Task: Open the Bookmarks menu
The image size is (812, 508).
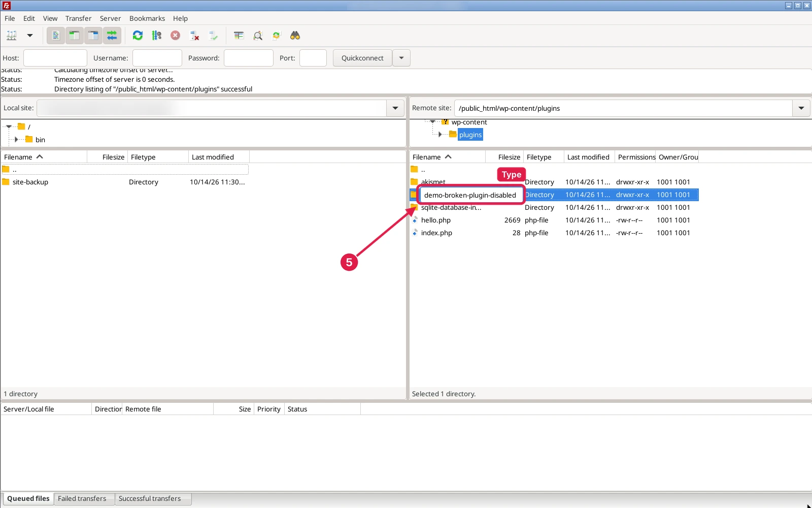Action: tap(147, 18)
